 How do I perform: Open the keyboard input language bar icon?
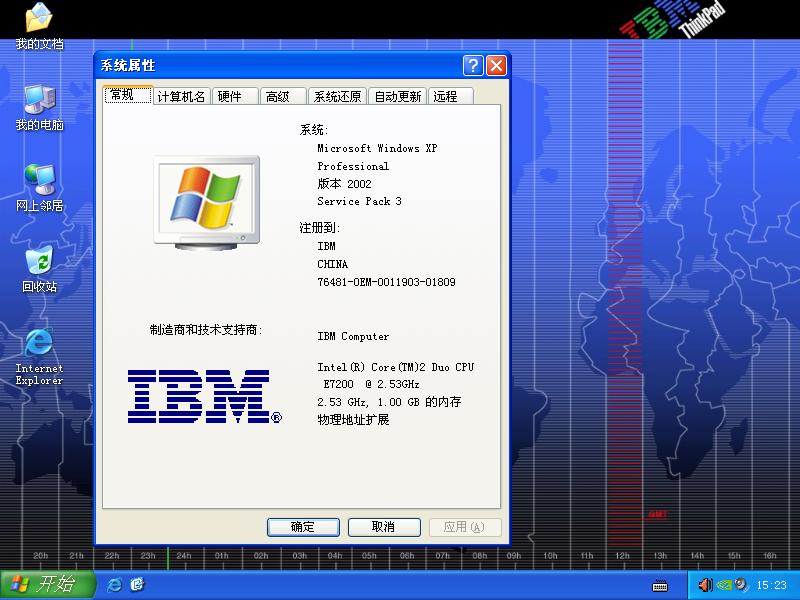click(660, 585)
